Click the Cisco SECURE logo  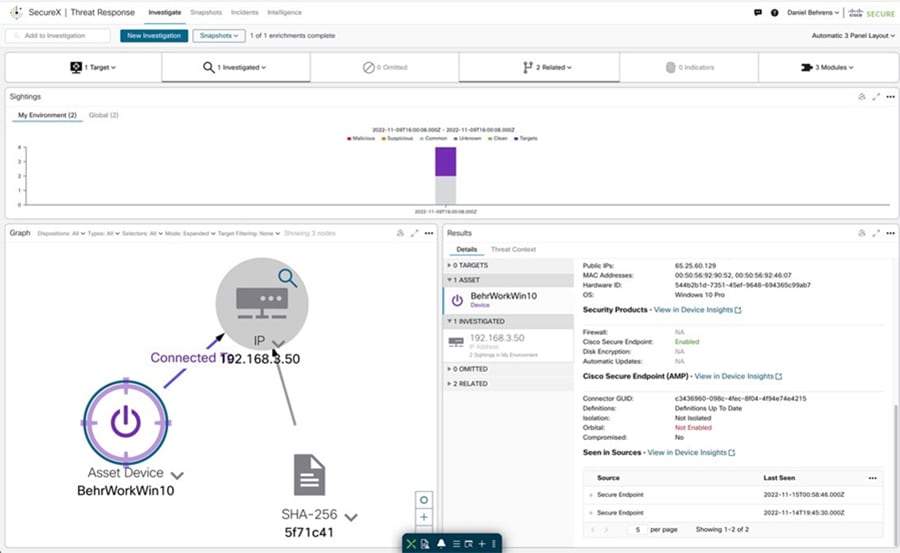pos(871,13)
